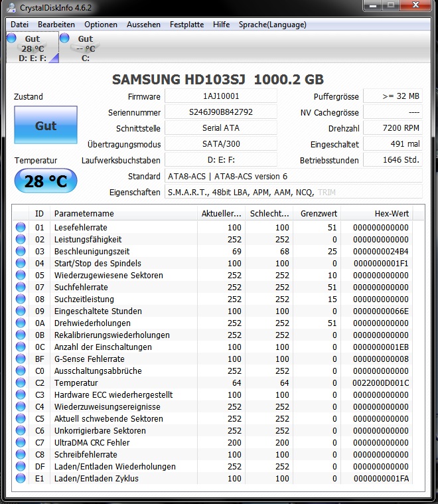Select hex value 0000000024B4
438x504 pixels.
(x=381, y=252)
